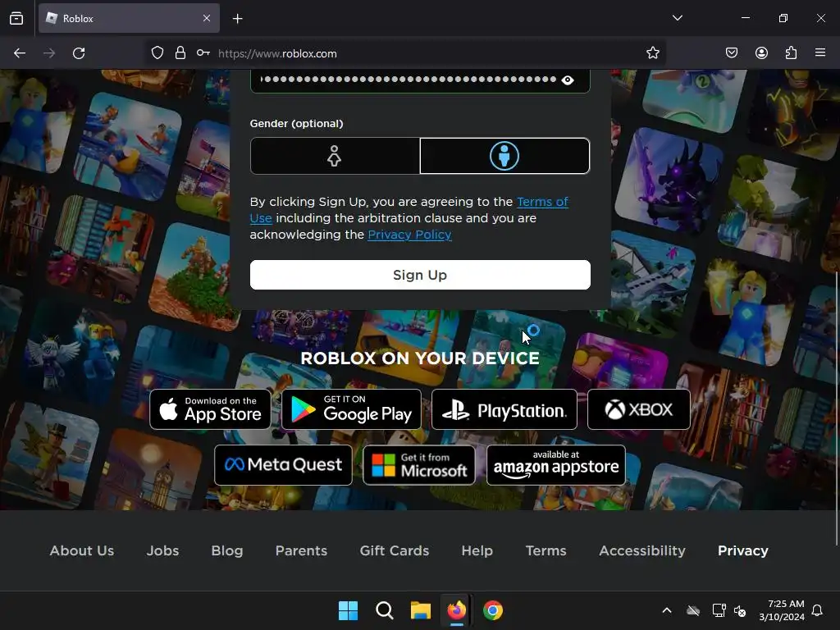Screen dimensions: 840x630
Task: Switch to Firefox in taskbar
Action: (457, 610)
